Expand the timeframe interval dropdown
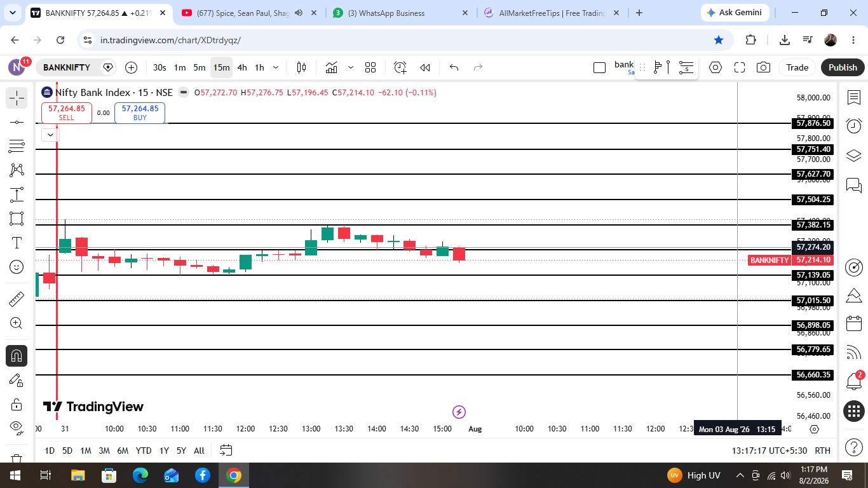 tap(276, 67)
